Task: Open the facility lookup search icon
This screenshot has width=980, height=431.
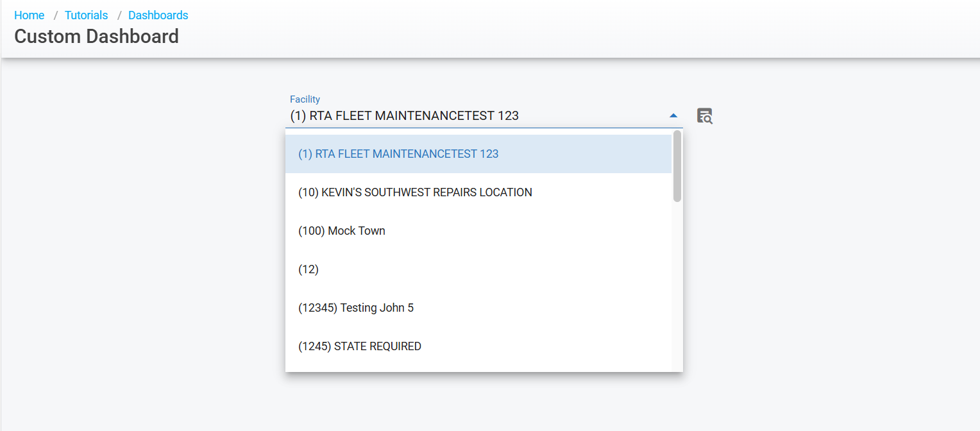Action: point(704,116)
